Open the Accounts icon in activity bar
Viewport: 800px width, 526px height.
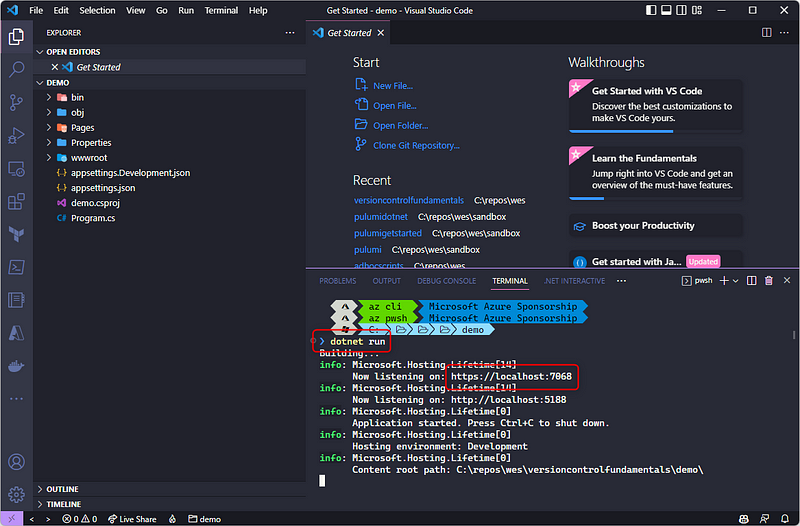pyautogui.click(x=16, y=462)
